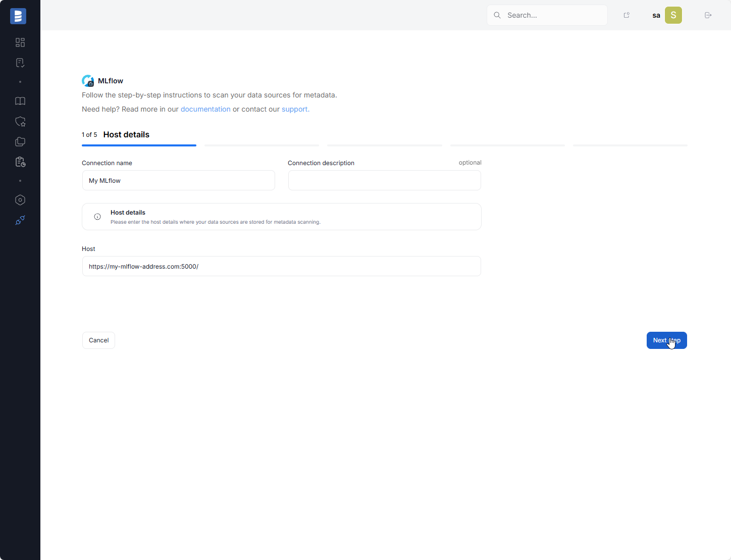Click the logout icon in top bar
This screenshot has width=731, height=560.
click(x=708, y=15)
